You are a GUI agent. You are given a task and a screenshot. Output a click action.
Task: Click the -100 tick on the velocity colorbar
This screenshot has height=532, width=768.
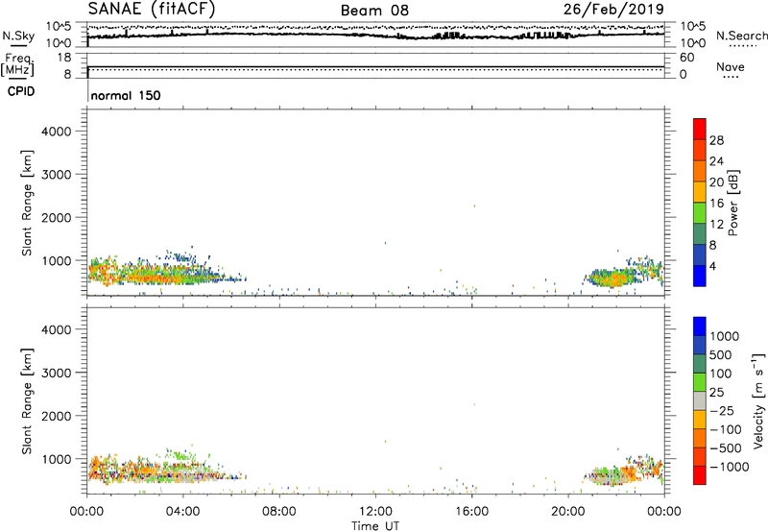coord(726,429)
